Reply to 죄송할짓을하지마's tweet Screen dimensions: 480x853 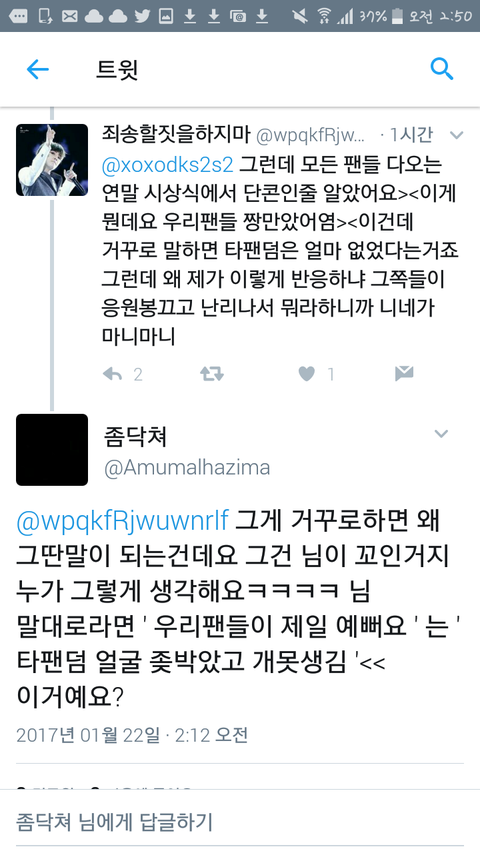coord(112,374)
